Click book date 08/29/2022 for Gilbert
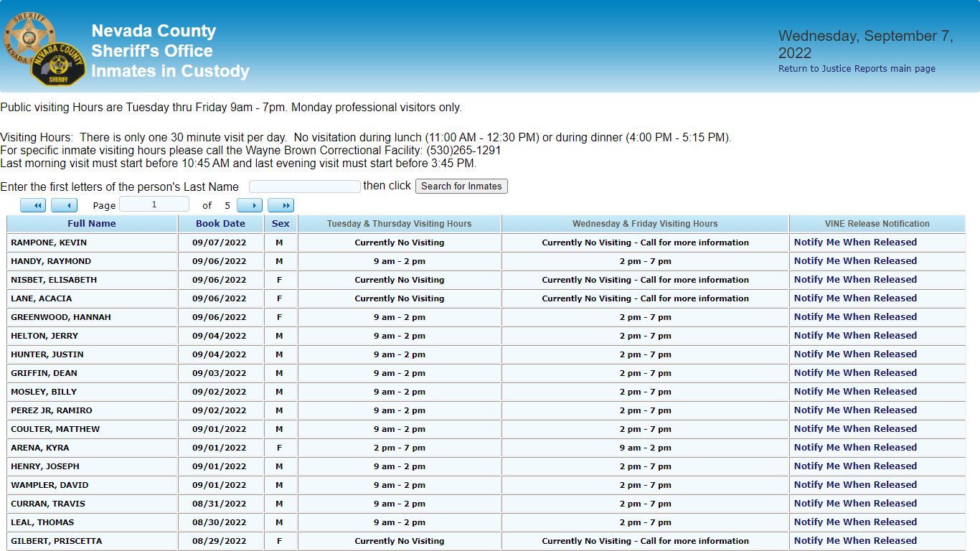980x551 pixels. tap(220, 541)
